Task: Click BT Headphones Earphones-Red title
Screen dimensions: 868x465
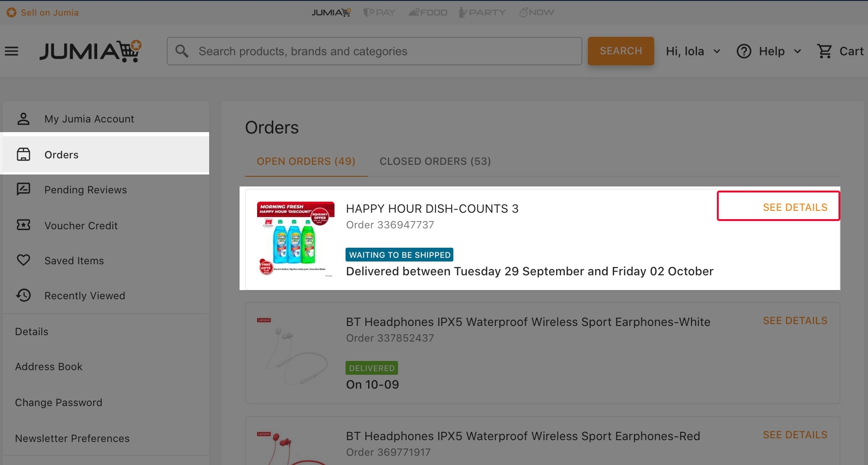Action: click(523, 436)
